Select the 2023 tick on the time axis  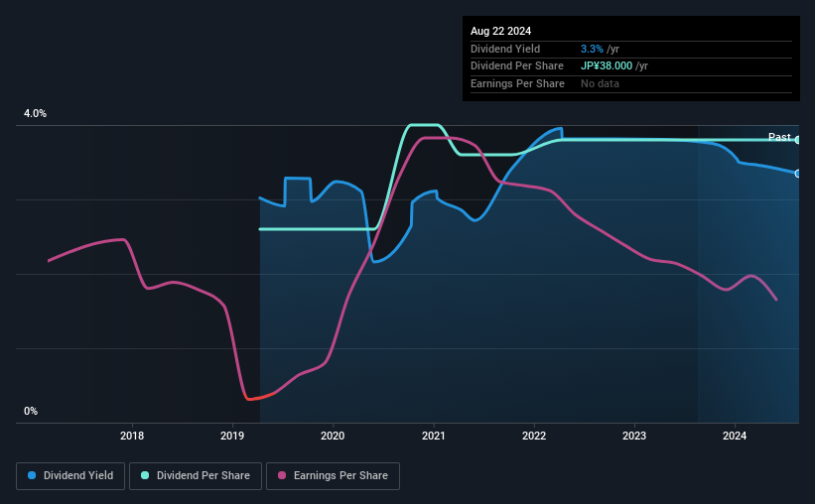click(x=634, y=436)
